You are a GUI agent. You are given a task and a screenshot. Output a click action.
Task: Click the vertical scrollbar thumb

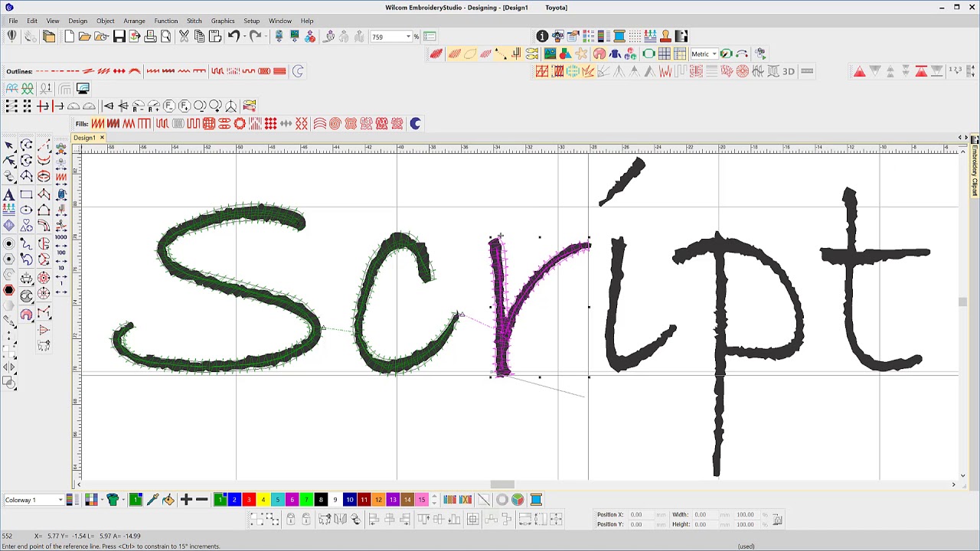pos(962,302)
